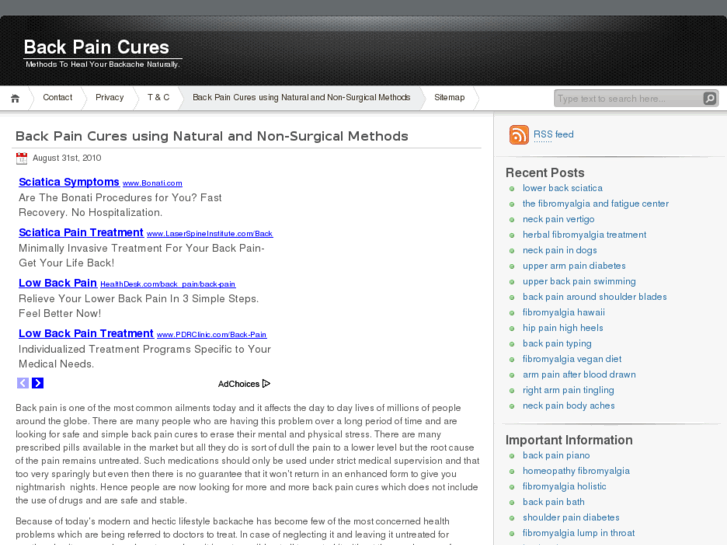Click the next ads arrow button
Viewport: 727px width, 545px height.
38,383
